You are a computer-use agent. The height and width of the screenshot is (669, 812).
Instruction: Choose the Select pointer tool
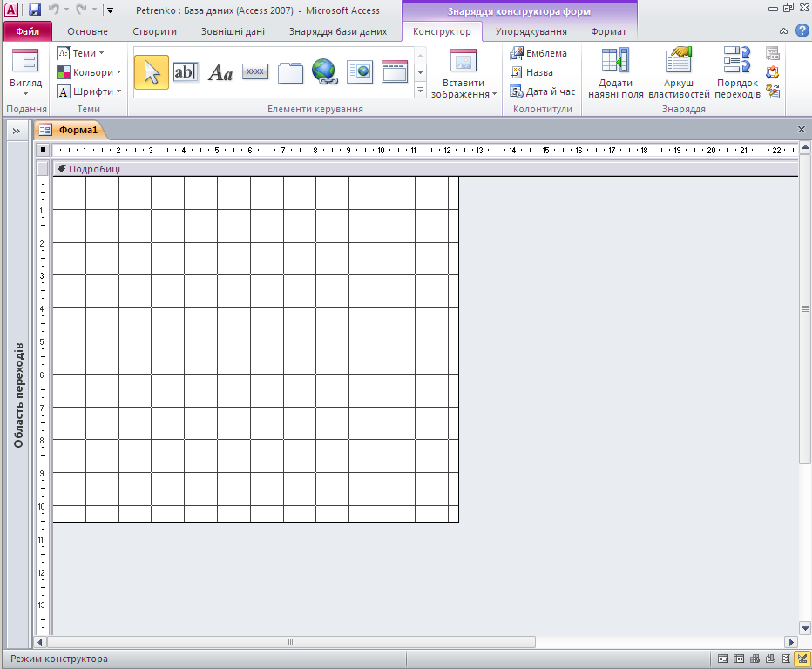[152, 72]
